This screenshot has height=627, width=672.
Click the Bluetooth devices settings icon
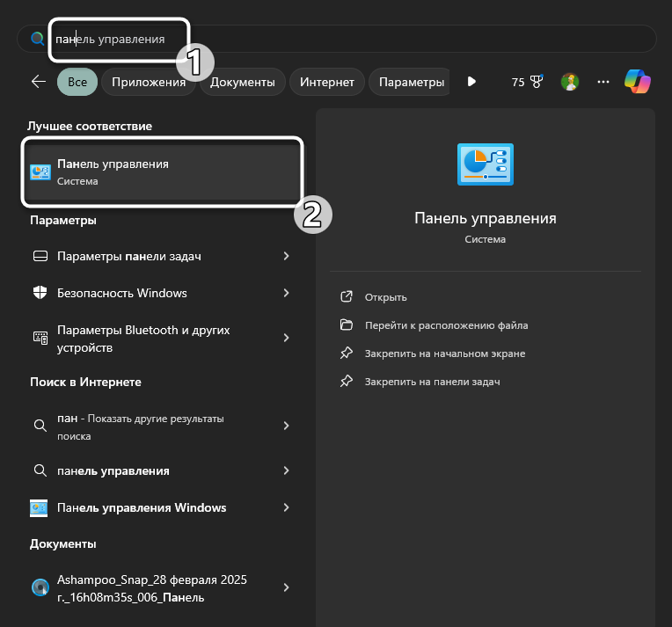[40, 338]
